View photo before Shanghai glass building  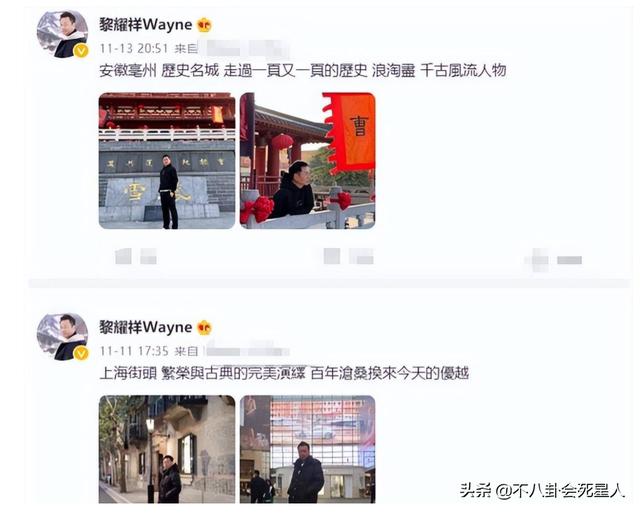pos(308,449)
